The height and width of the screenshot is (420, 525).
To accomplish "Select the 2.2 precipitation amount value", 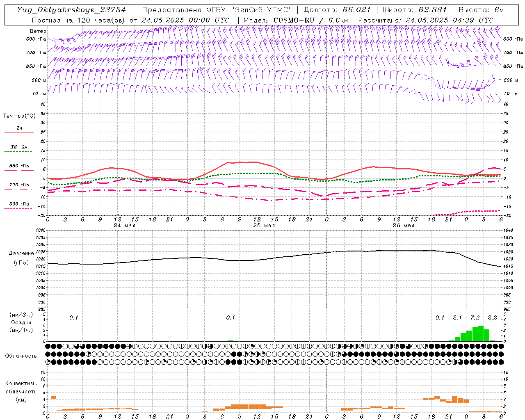I will tap(492, 318).
